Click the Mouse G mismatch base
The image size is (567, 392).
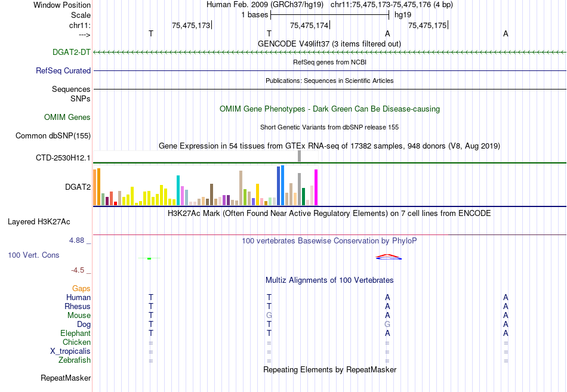point(269,316)
